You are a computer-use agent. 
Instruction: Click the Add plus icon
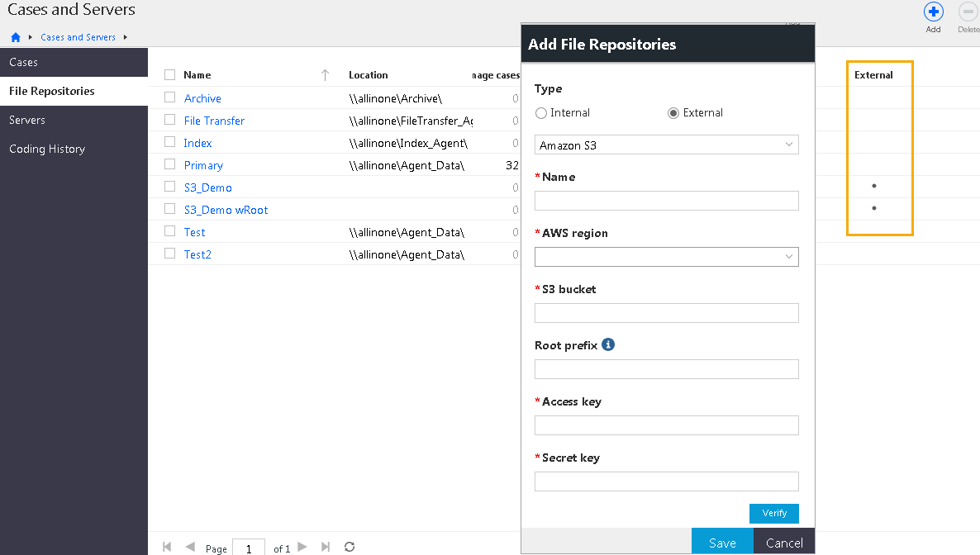click(x=933, y=12)
